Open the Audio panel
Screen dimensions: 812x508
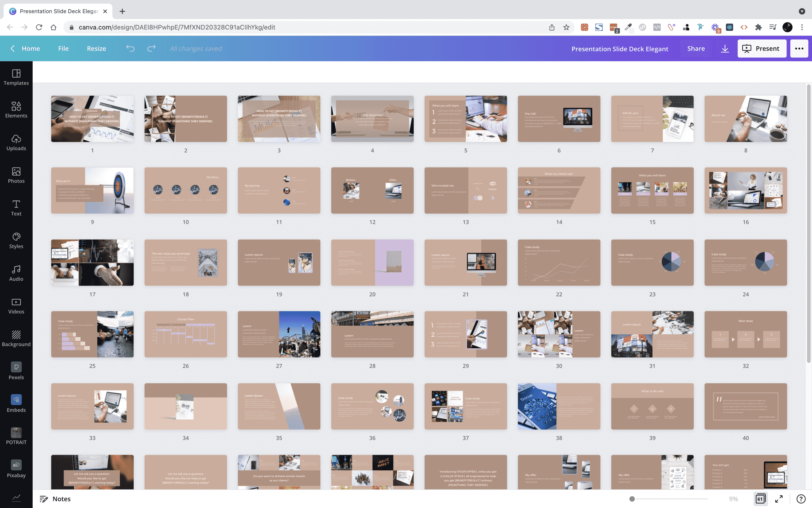pos(16,273)
